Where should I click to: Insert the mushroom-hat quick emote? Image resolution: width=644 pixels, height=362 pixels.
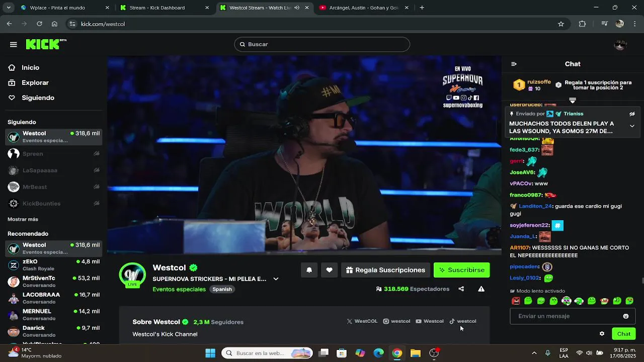coord(604,301)
